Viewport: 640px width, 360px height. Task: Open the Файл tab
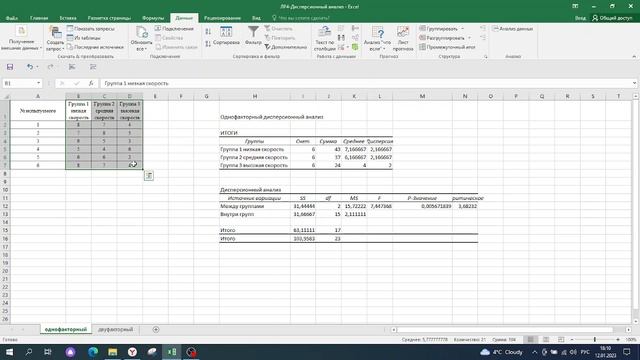click(x=12, y=18)
